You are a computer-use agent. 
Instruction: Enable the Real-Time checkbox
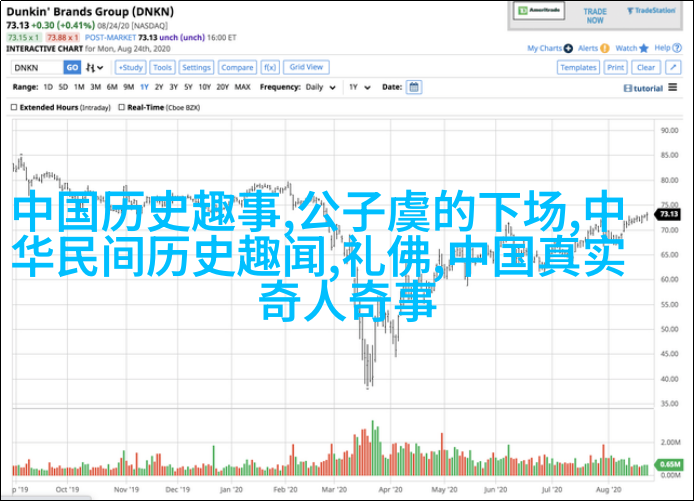coord(121,107)
